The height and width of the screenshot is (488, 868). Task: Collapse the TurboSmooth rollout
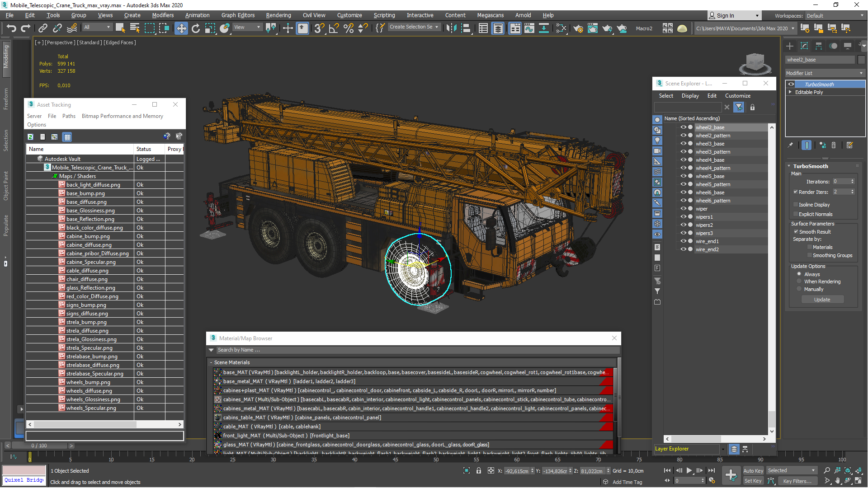tap(789, 166)
